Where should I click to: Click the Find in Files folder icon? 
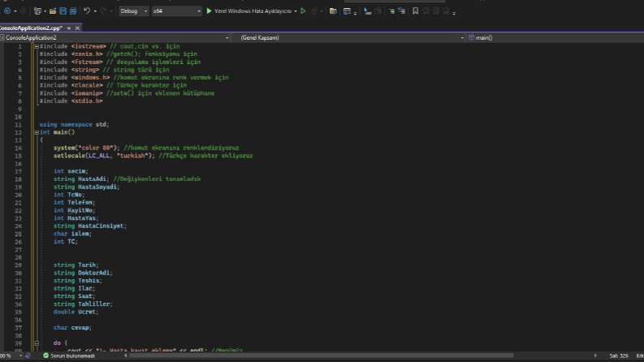[x=333, y=11]
